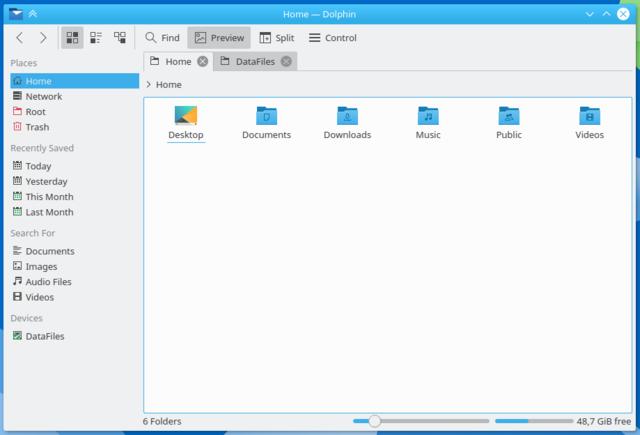
Task: Click the Dolphin window menu icon
Action: (x=16, y=14)
